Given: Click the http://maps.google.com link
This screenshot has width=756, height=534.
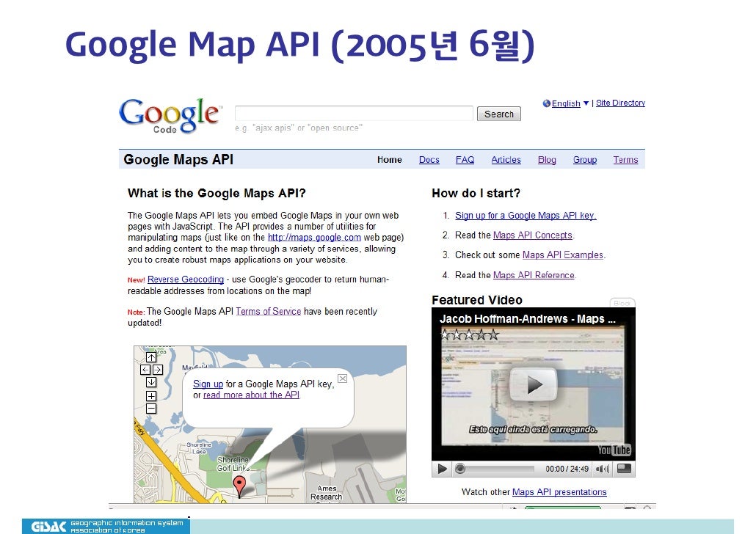Looking at the screenshot, I should (x=314, y=237).
